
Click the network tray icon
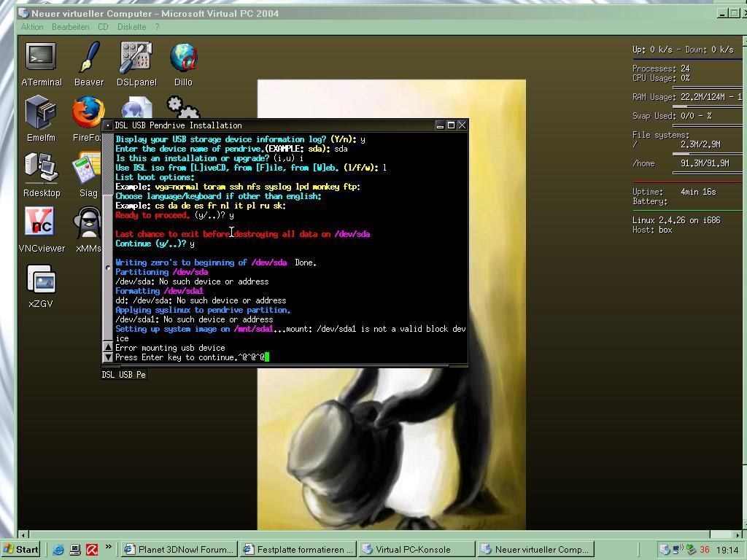(678, 550)
